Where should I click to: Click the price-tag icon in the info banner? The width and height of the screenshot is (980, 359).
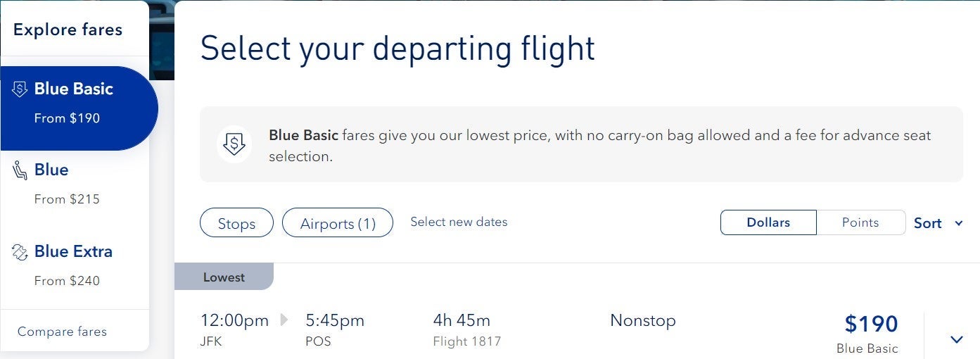[234, 144]
